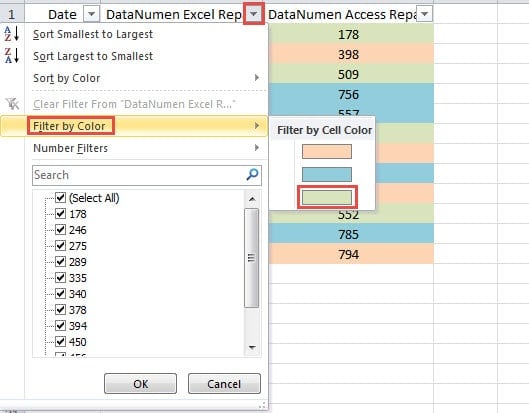Uncheck the 340 value checkbox
The width and height of the screenshot is (529, 413).
[60, 294]
